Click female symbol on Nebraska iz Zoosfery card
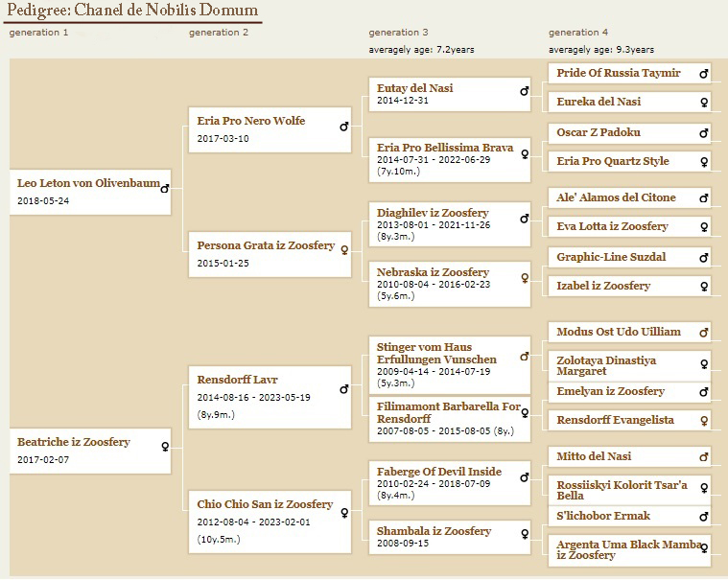Screen dimensions: 728x580 coord(525,278)
